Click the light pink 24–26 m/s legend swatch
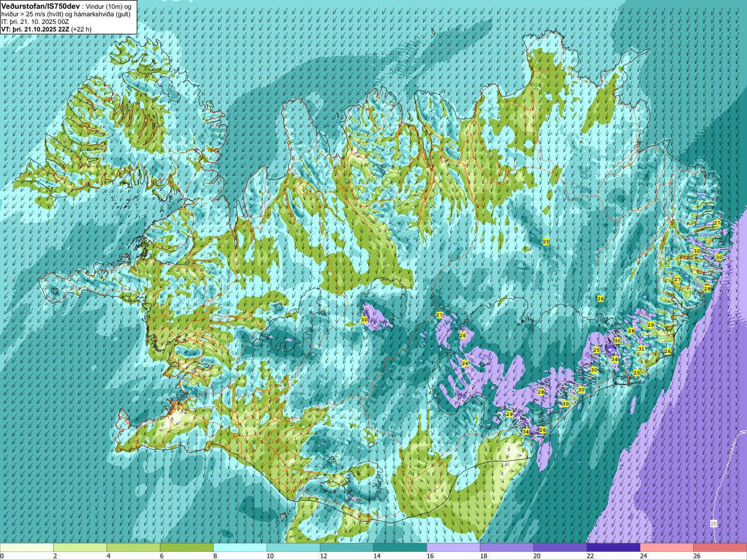The image size is (747, 560). point(667,548)
